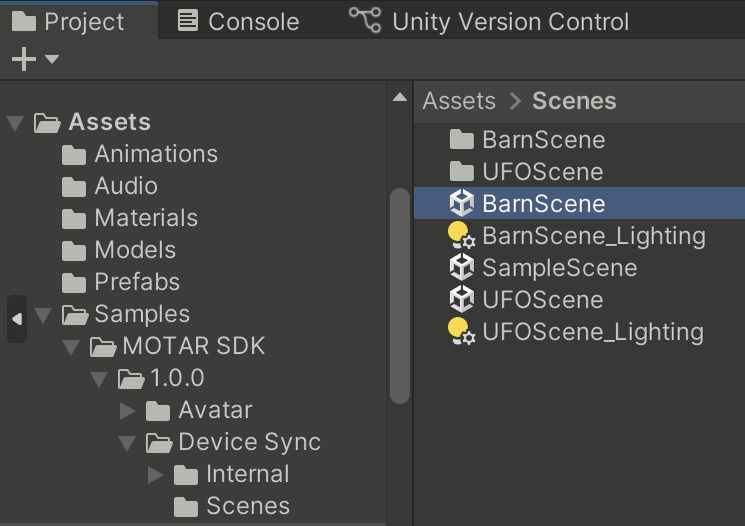This screenshot has height=526, width=745.
Task: Click the left-edge panel collapse arrow
Action: pyautogui.click(x=16, y=319)
